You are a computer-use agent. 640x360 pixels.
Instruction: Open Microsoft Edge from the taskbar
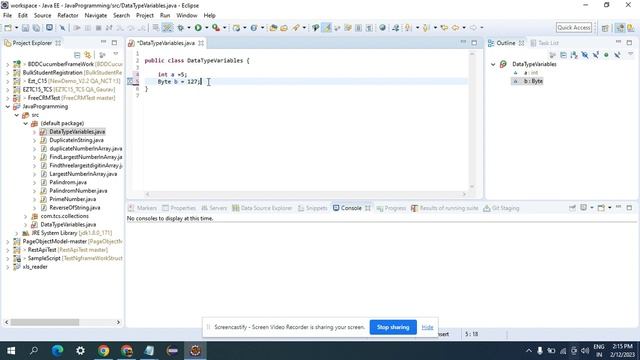[x=57, y=351]
